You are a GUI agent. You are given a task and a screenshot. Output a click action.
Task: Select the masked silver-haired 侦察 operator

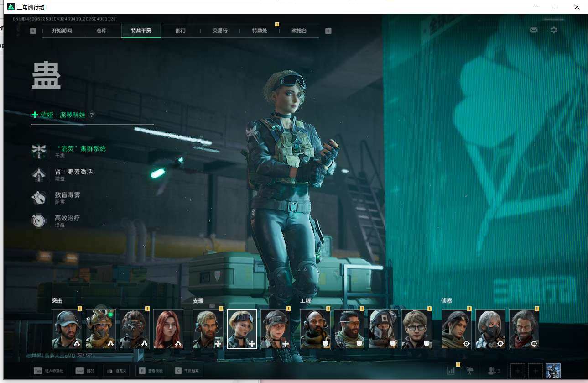pos(490,329)
